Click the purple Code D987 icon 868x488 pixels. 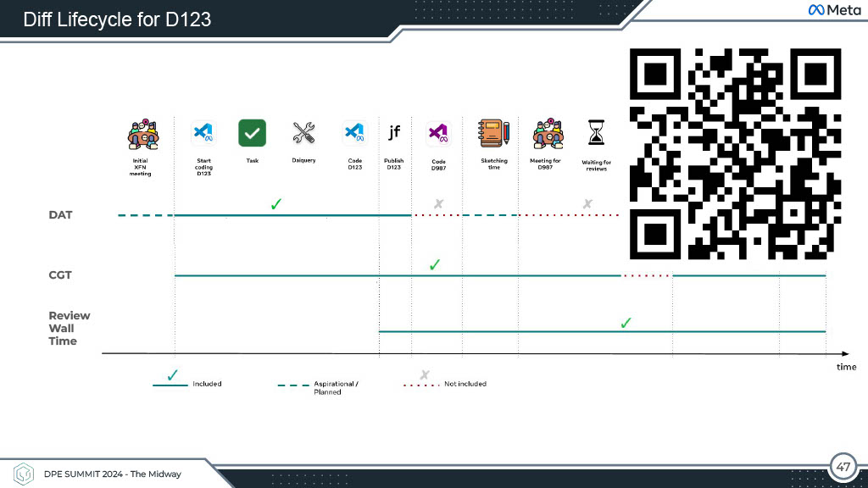(x=438, y=133)
